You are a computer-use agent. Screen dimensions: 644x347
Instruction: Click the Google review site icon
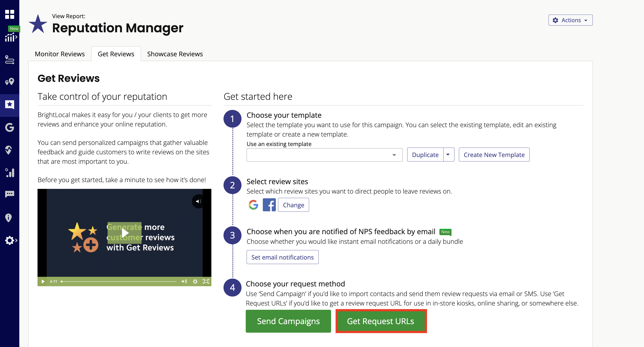[x=253, y=205]
